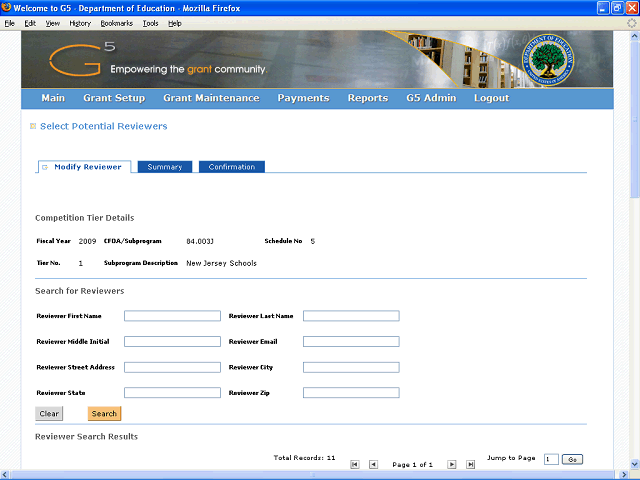The height and width of the screenshot is (480, 640).
Task: Click the bullet icon beside Select Potential Reviewers
Action: (x=33, y=126)
